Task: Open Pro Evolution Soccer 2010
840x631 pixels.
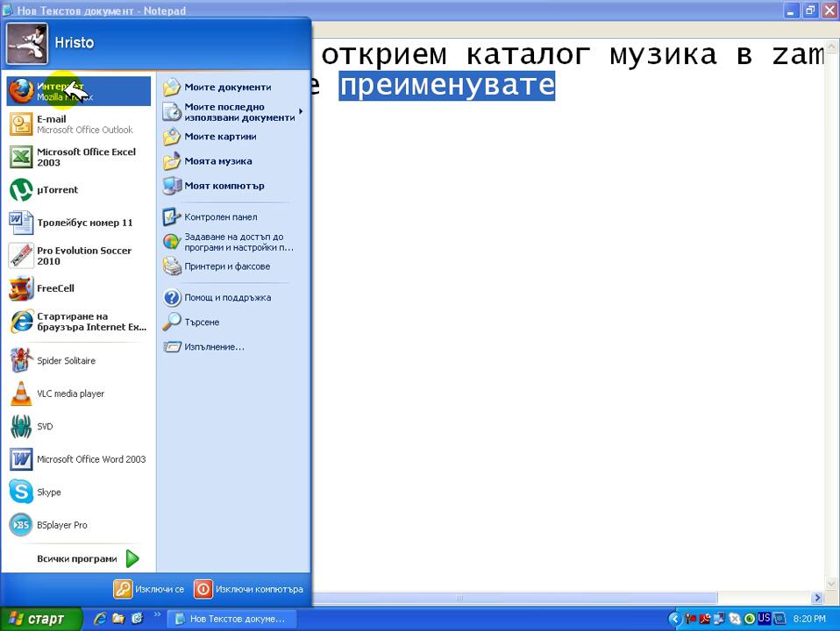Action: [x=83, y=255]
